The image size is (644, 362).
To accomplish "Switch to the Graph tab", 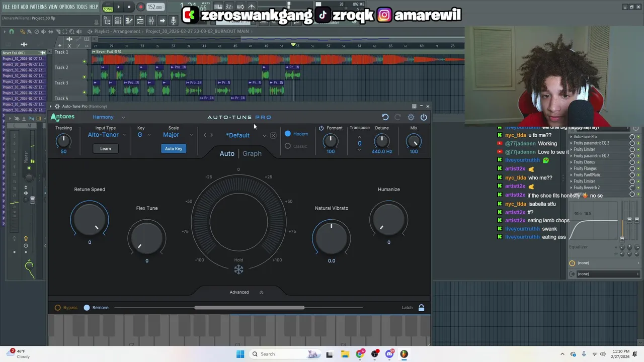I will (x=252, y=153).
